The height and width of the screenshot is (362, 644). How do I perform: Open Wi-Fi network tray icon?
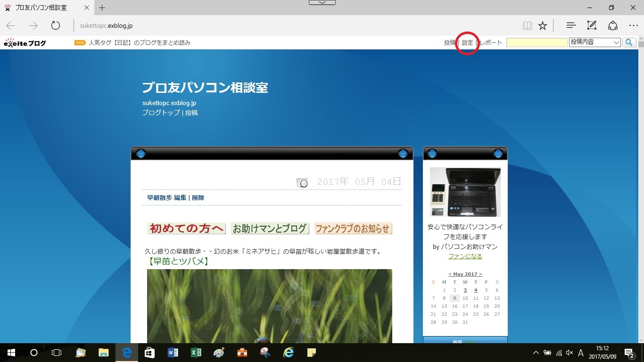pyautogui.click(x=559, y=353)
